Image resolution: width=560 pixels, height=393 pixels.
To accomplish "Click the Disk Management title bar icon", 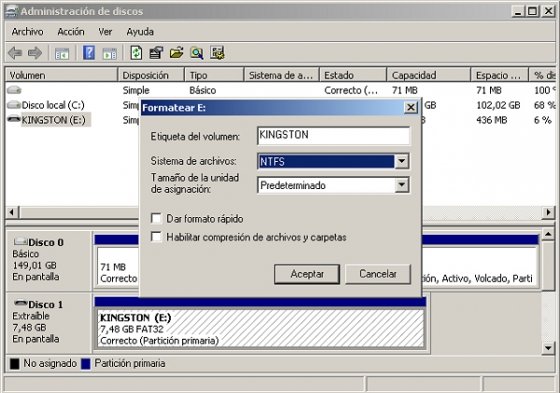I will 11,11.
